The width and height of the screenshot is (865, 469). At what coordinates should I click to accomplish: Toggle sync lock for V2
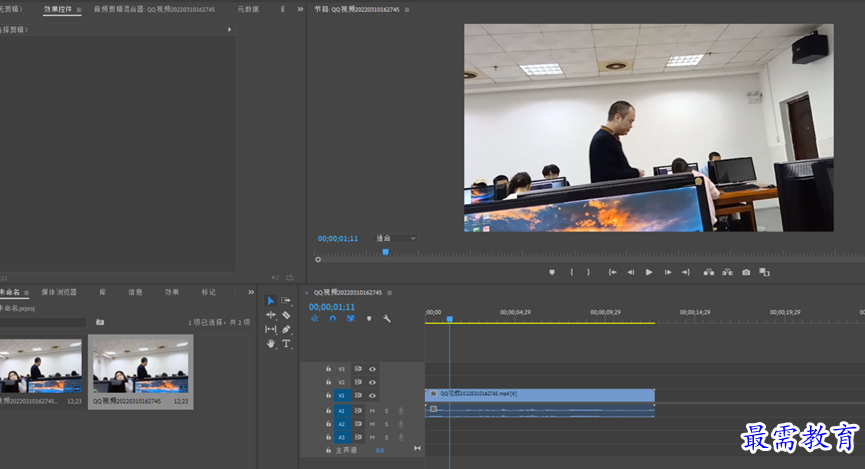click(358, 382)
